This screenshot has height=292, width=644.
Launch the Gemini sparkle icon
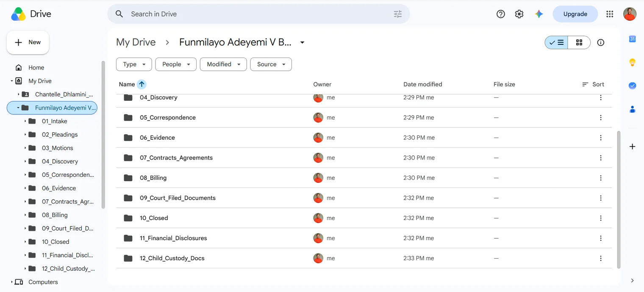coord(539,14)
